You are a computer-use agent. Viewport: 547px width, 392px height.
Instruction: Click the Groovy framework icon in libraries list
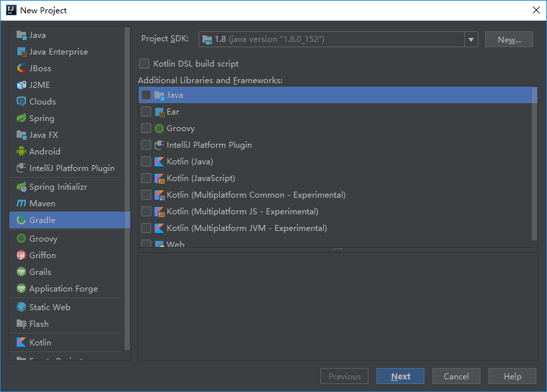pos(159,128)
